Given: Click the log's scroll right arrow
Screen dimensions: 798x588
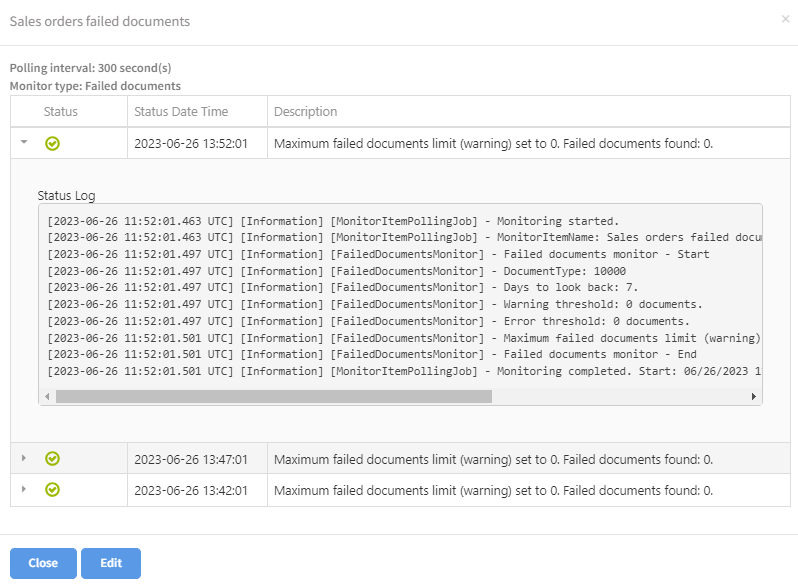Looking at the screenshot, I should pyautogui.click(x=754, y=396).
